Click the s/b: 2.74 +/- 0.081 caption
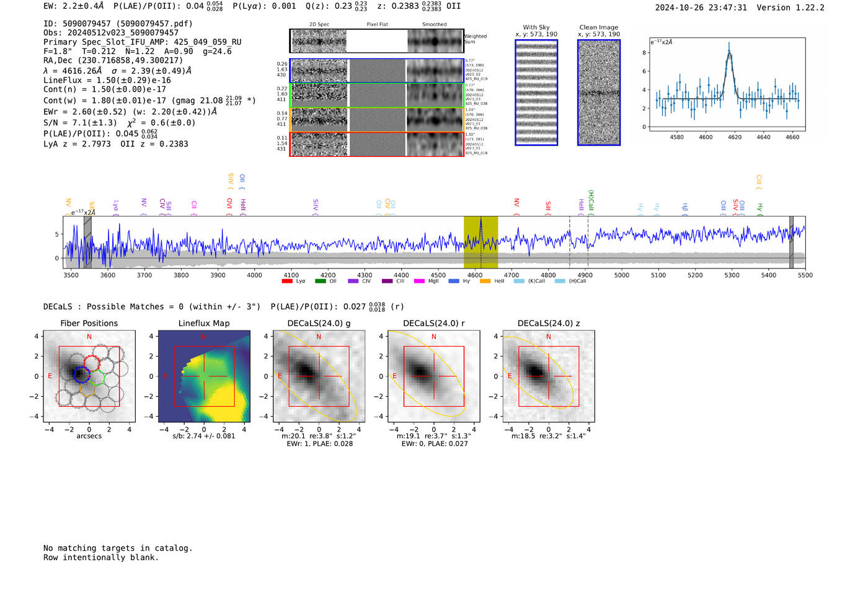This screenshot has height=591, width=868. 204,435
